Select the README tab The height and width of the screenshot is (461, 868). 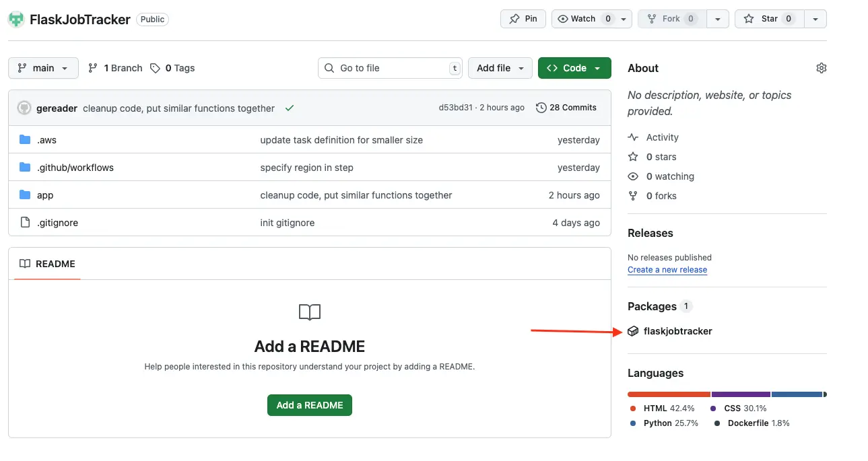point(47,264)
